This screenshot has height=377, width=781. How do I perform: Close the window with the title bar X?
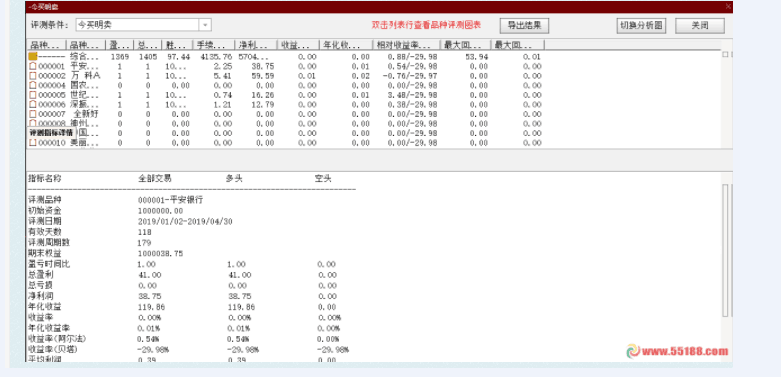tap(728, 6)
